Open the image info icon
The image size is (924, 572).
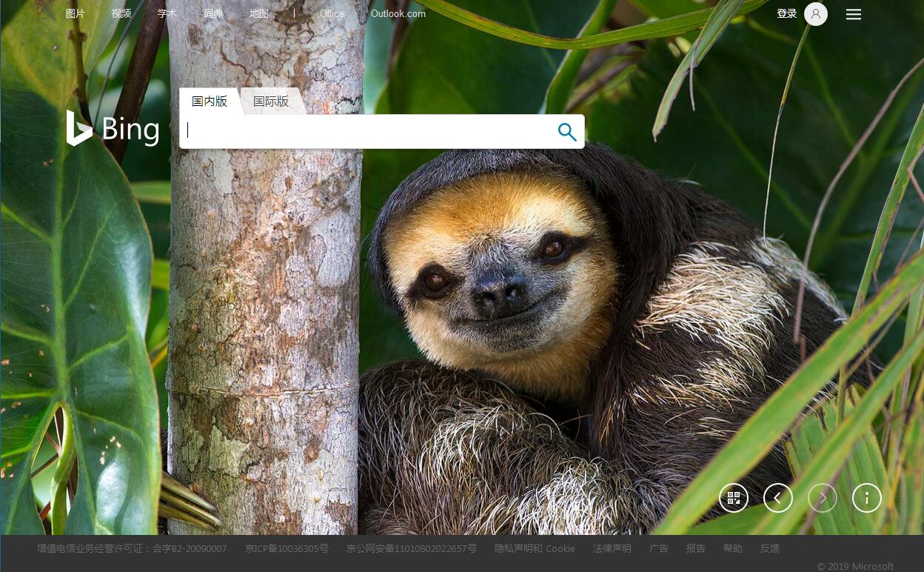tap(867, 498)
